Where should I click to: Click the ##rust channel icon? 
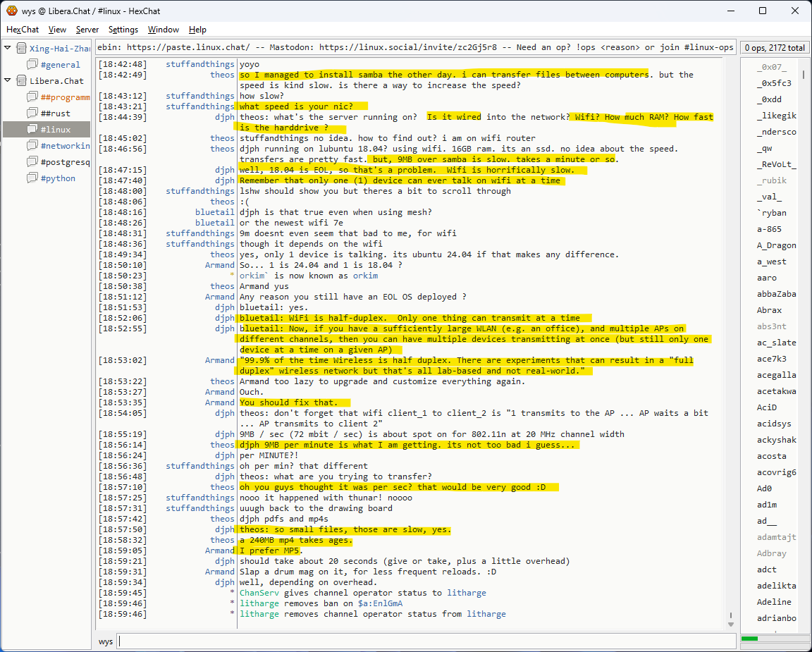point(32,113)
